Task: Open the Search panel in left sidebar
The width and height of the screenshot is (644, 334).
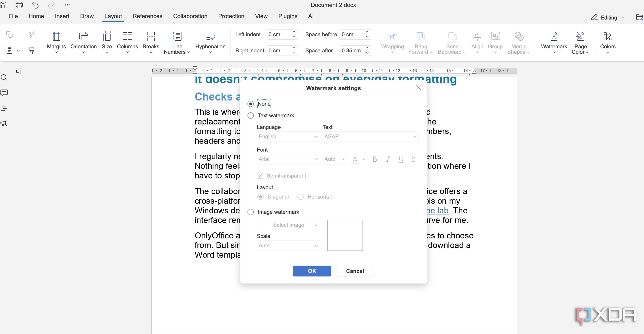Action: [x=4, y=77]
